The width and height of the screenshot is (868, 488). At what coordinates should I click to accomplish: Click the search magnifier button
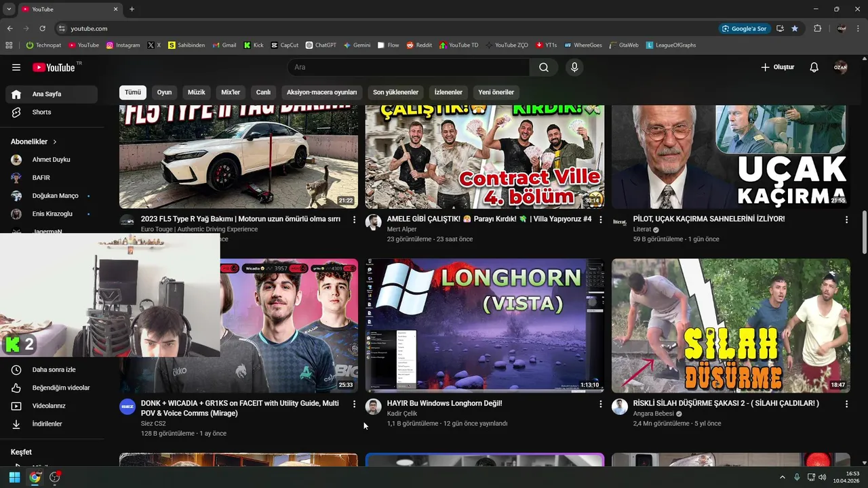[544, 67]
